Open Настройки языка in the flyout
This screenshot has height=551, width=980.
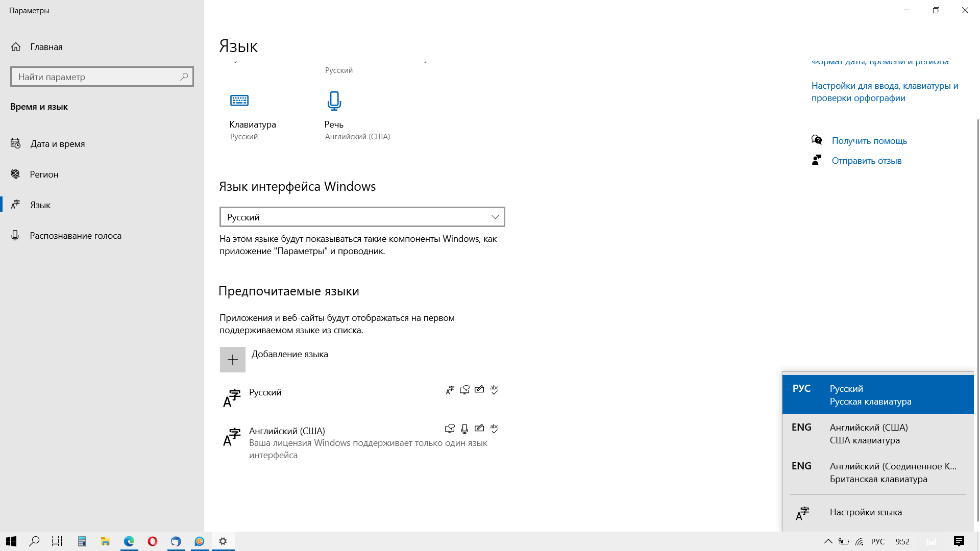click(x=866, y=512)
